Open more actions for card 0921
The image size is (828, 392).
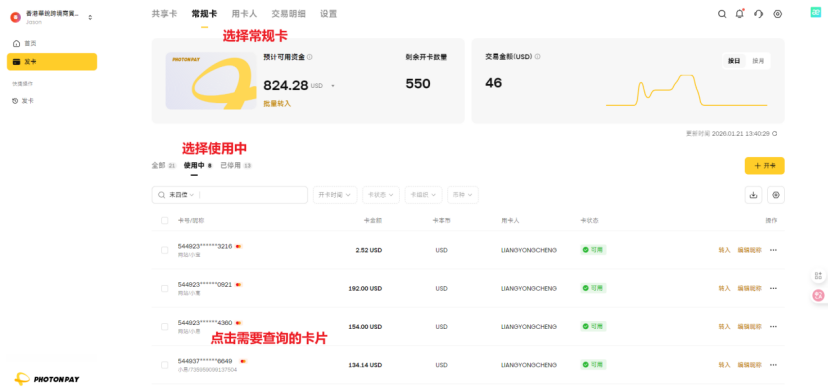(774, 288)
